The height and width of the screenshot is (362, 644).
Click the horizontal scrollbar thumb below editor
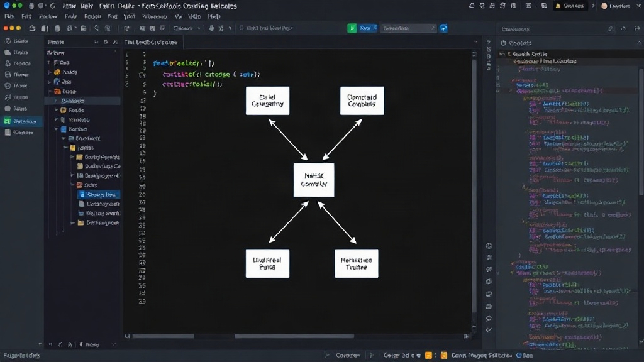(x=294, y=336)
